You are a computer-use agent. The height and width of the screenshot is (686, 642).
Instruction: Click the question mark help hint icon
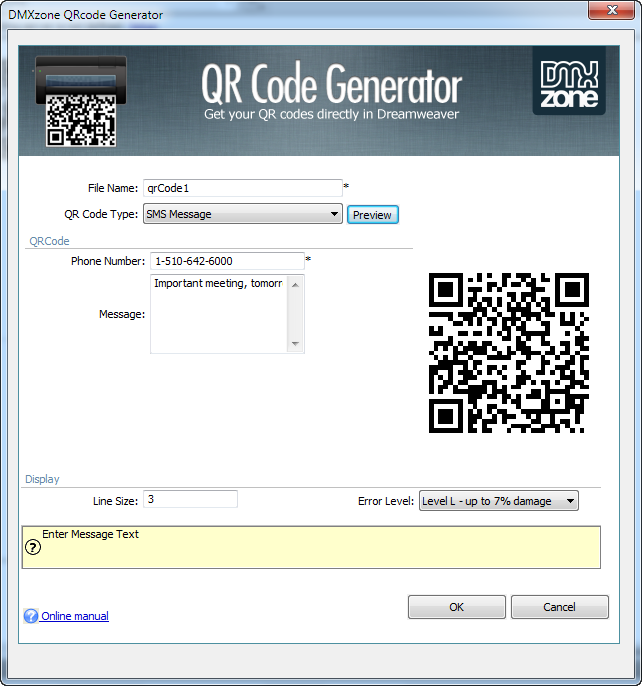[33, 547]
